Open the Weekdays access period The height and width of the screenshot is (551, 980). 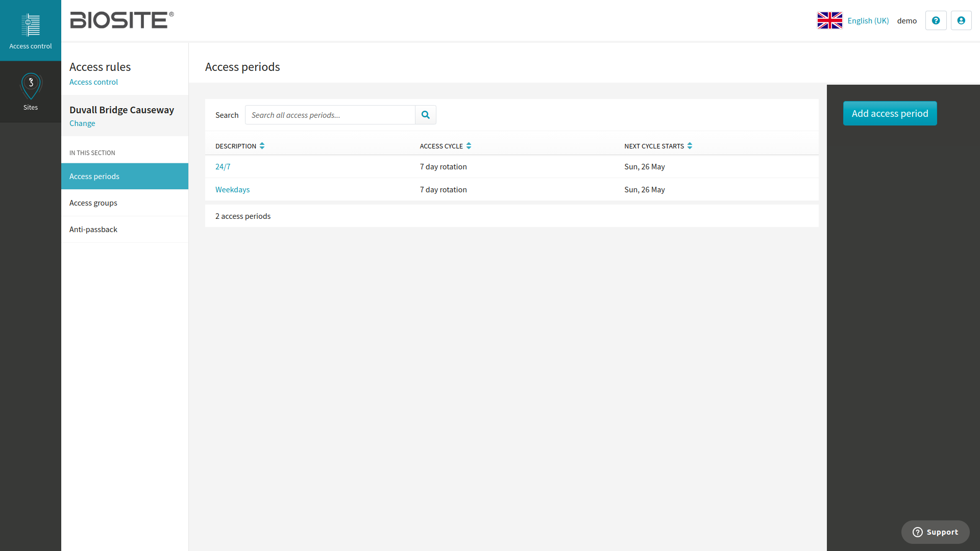coord(232,190)
